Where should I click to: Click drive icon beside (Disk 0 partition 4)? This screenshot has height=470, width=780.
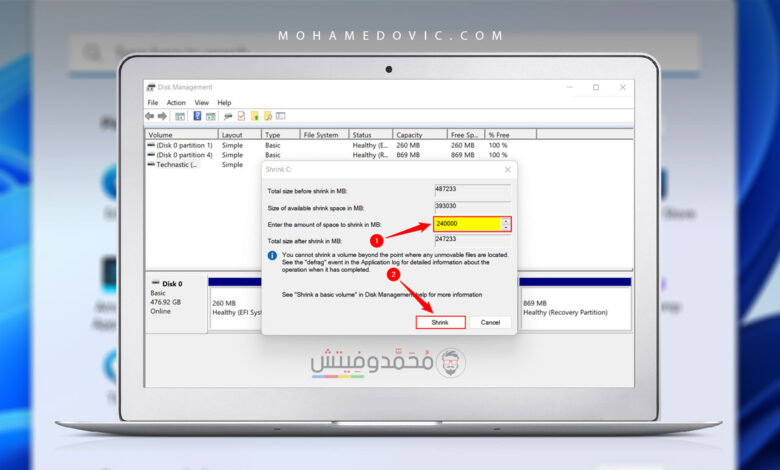click(x=151, y=155)
